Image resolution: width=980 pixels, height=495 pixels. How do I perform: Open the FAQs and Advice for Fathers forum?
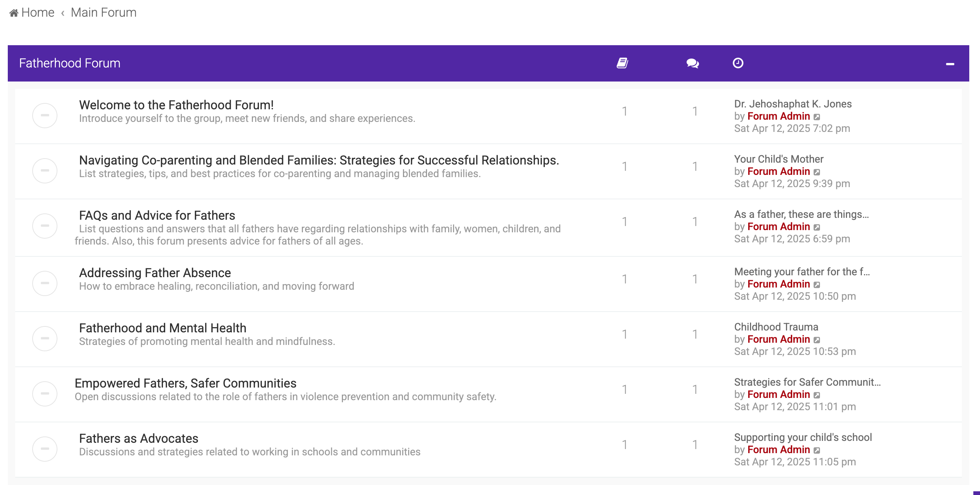point(157,215)
